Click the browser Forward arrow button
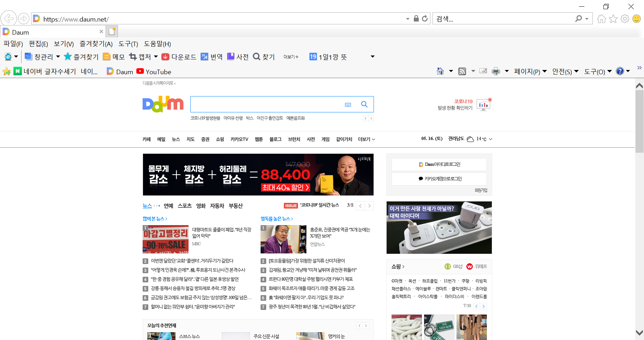The image size is (644, 340). pos(24,18)
